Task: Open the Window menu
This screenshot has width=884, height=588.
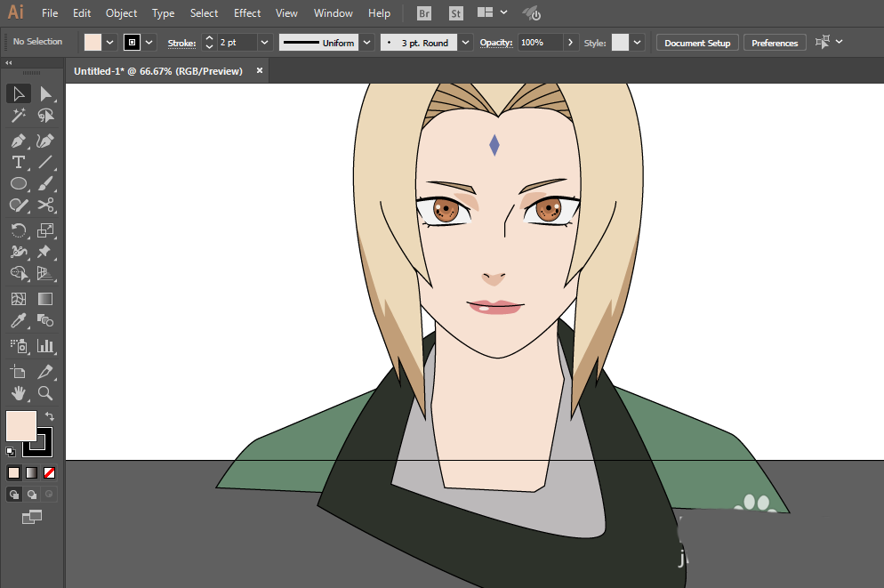Action: pos(334,13)
